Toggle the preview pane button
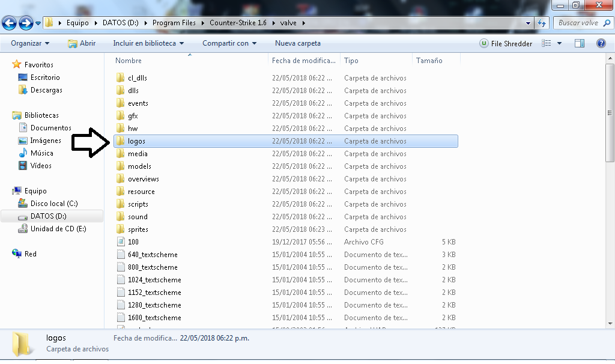The width and height of the screenshot is (615, 364). (580, 43)
